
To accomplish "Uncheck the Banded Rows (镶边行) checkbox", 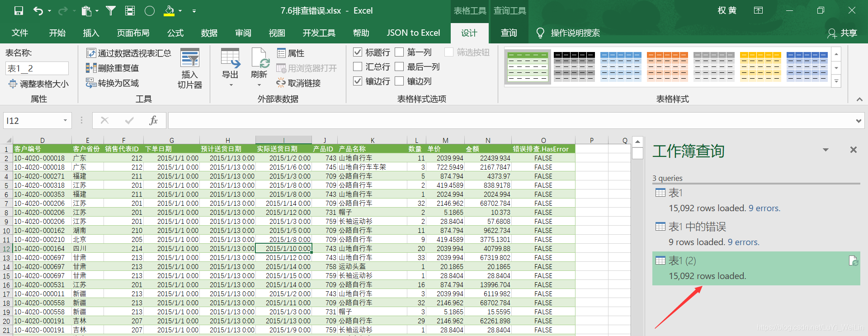I will coord(358,81).
